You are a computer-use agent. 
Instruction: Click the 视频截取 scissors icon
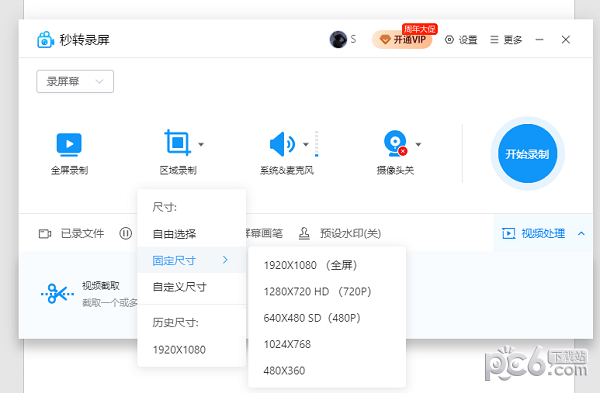click(57, 294)
